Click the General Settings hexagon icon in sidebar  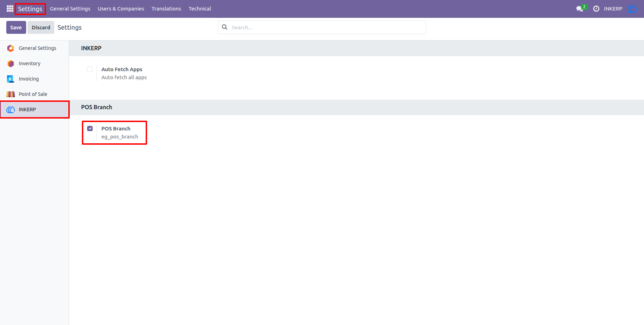(x=11, y=48)
